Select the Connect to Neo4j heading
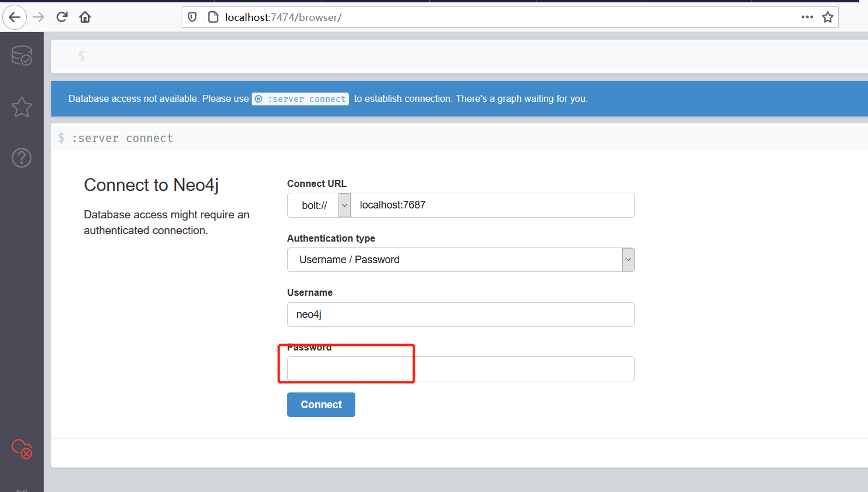This screenshot has width=868, height=492. [151, 185]
